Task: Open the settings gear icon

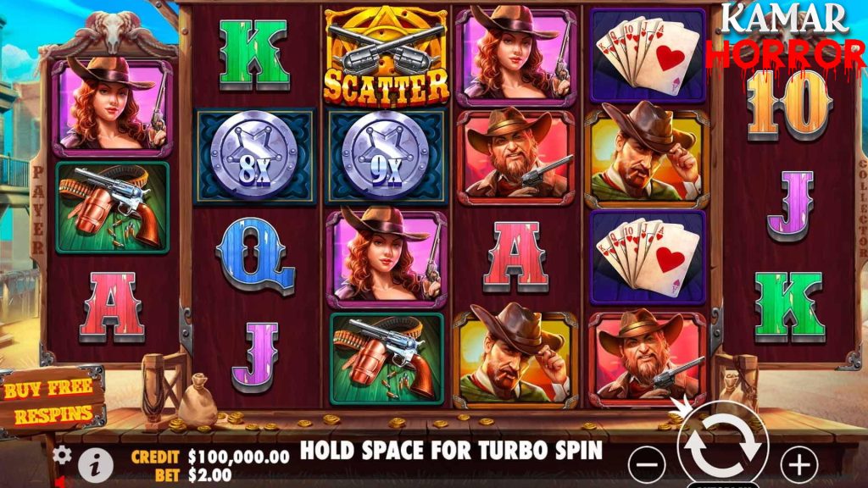Action: coord(62,455)
